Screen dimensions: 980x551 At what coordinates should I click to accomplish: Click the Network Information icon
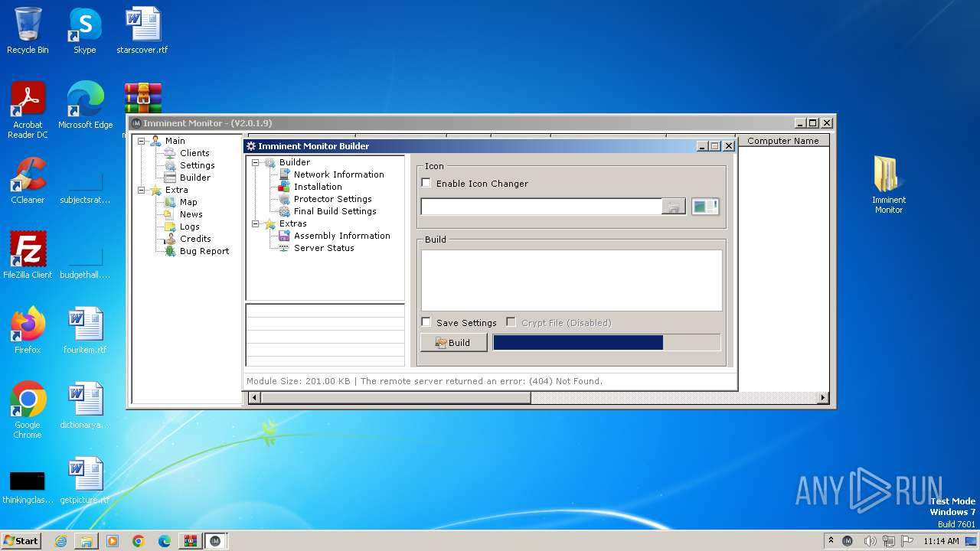tap(285, 174)
